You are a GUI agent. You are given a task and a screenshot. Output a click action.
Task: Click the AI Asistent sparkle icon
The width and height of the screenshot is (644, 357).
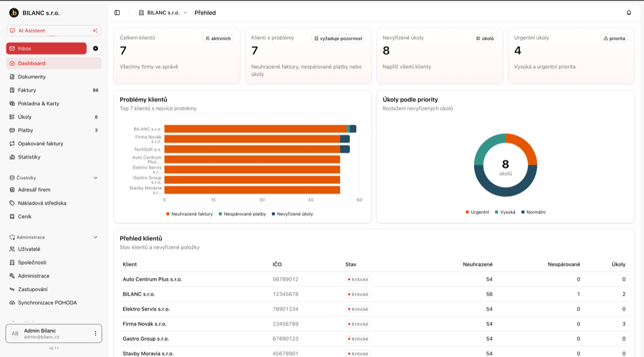95,30
